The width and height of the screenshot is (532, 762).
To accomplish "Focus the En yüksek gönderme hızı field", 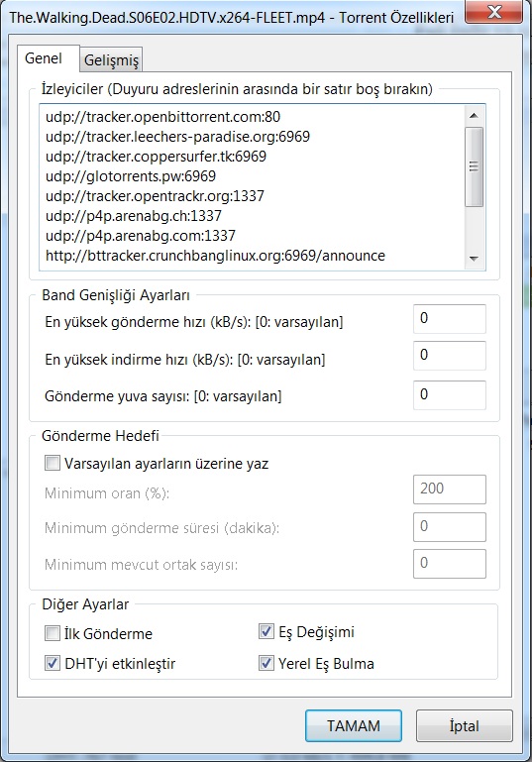I will point(450,319).
